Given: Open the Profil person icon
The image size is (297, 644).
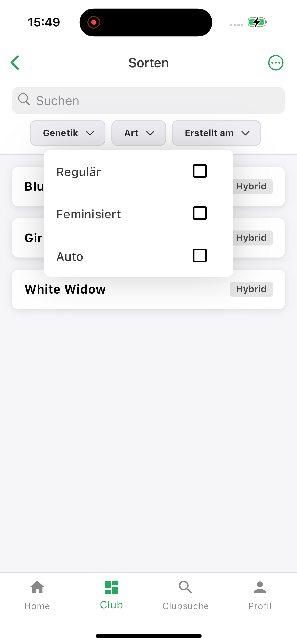Looking at the screenshot, I should tap(260, 587).
